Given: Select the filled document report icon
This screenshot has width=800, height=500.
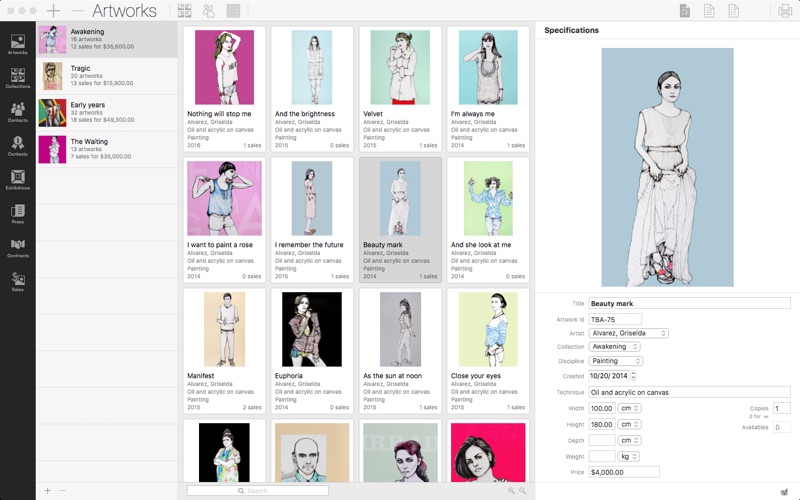Looking at the screenshot, I should 685,11.
